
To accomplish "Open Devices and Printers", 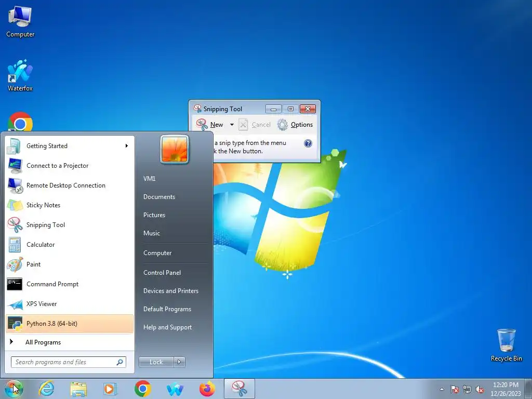I will click(x=170, y=291).
